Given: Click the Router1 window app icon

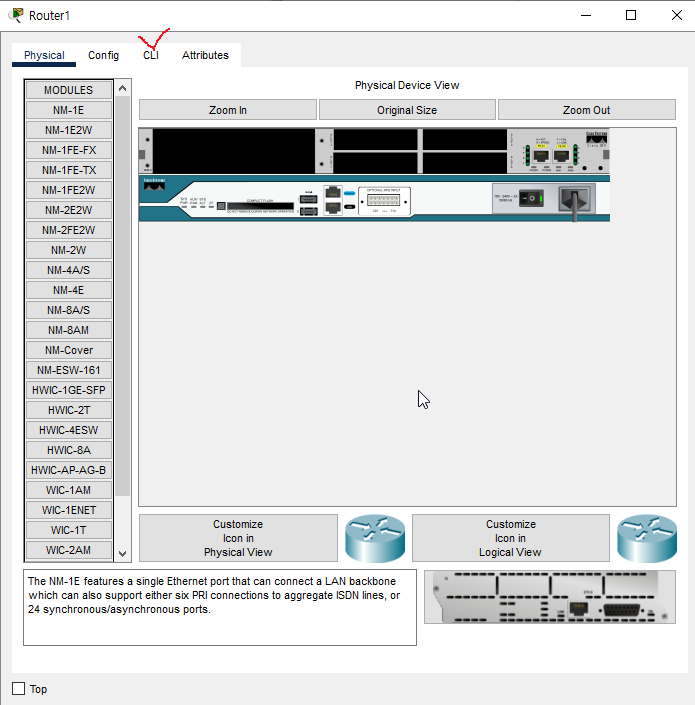Looking at the screenshot, I should click(x=17, y=15).
